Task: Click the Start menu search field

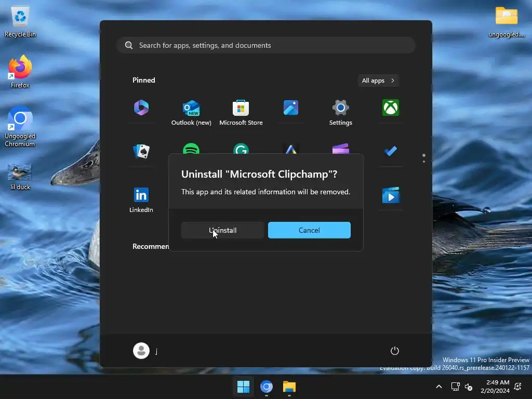Action: 266,45
